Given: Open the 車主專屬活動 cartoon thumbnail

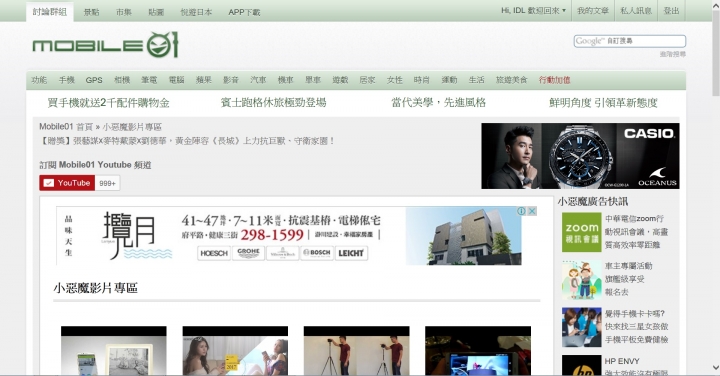Looking at the screenshot, I should 581,280.
